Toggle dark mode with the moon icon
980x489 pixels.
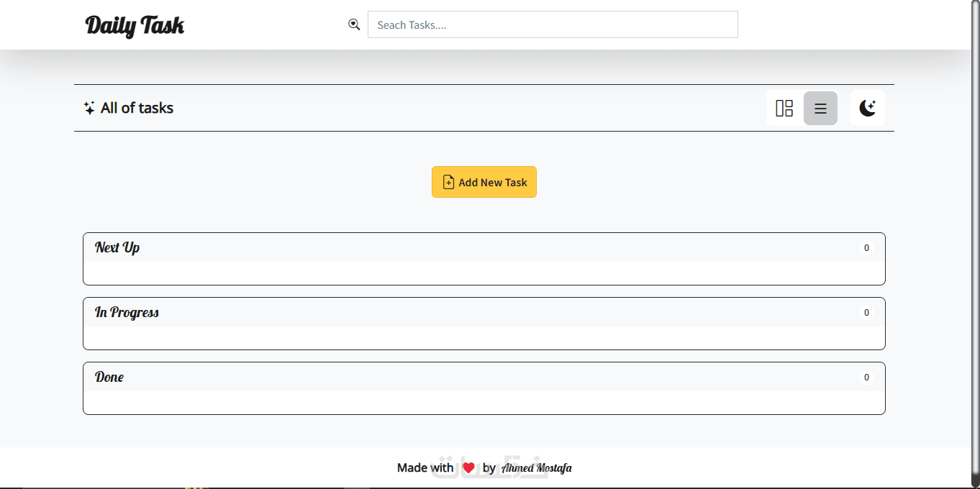pyautogui.click(x=867, y=109)
